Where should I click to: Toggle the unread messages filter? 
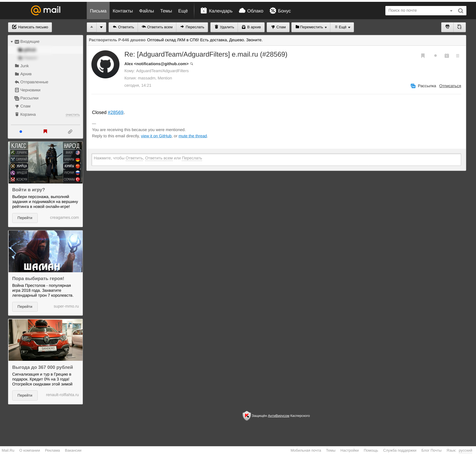pyautogui.click(x=21, y=132)
